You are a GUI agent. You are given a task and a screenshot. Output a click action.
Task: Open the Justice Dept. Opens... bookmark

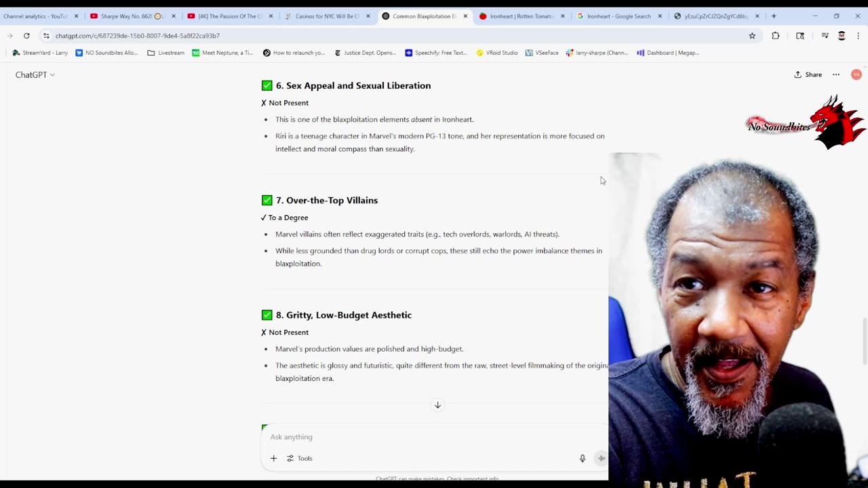pyautogui.click(x=365, y=53)
